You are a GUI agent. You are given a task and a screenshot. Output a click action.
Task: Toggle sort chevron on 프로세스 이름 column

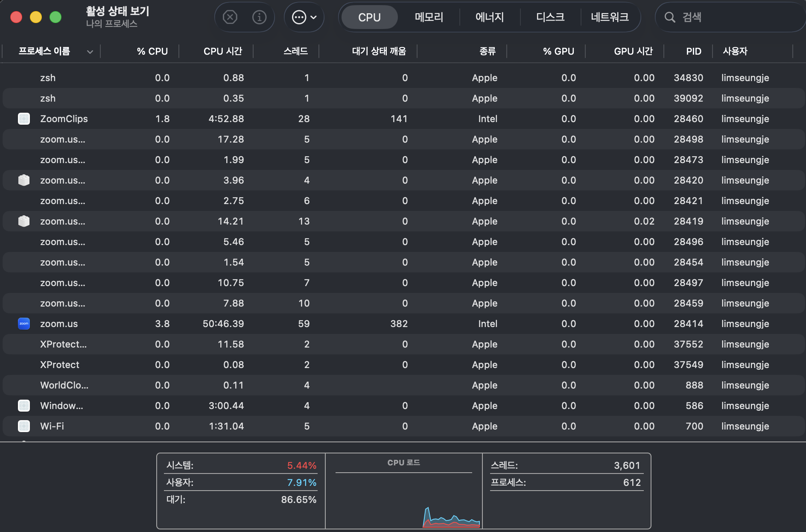point(90,52)
